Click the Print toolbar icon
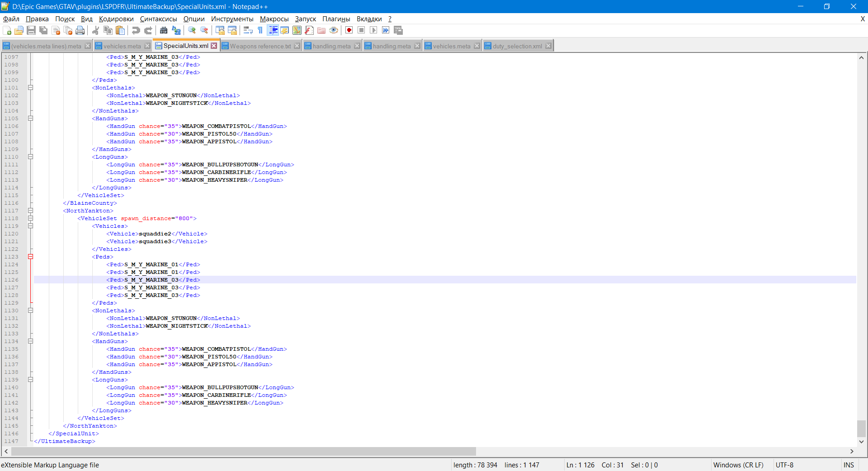Image resolution: width=868 pixels, height=471 pixels. [x=80, y=30]
